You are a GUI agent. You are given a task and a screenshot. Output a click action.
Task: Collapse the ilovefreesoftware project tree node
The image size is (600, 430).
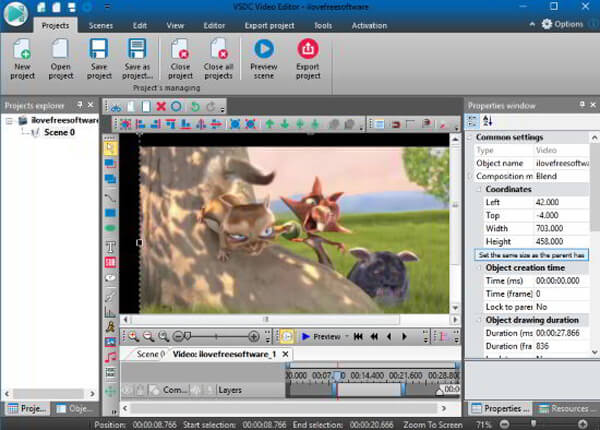[x=9, y=121]
